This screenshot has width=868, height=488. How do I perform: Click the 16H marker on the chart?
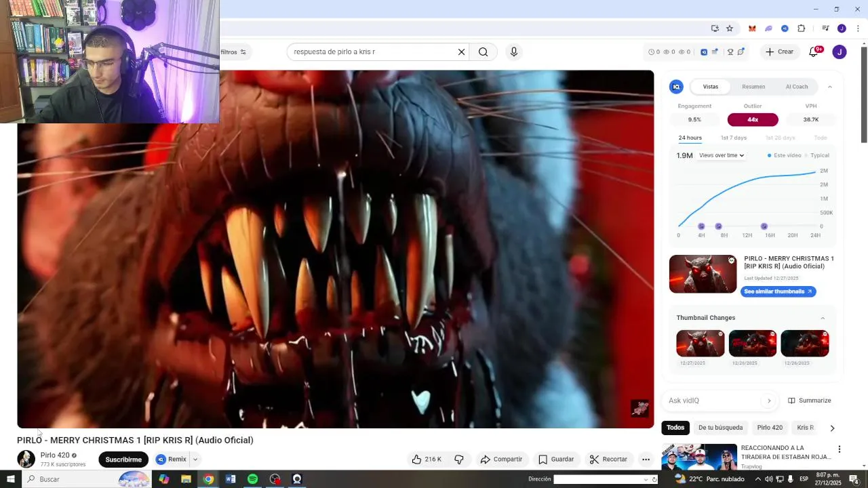(764, 226)
